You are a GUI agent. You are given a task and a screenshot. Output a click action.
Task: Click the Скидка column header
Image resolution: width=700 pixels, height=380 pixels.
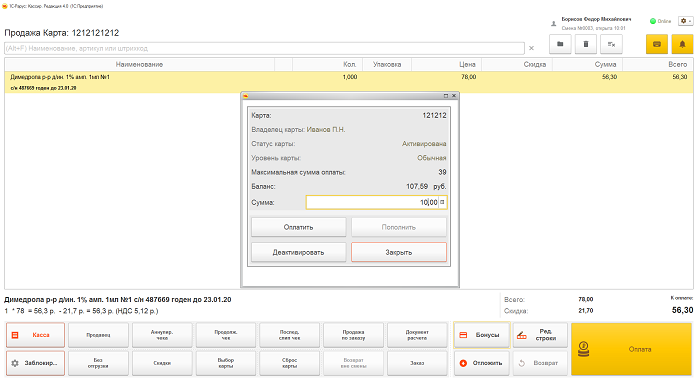pyautogui.click(x=517, y=64)
